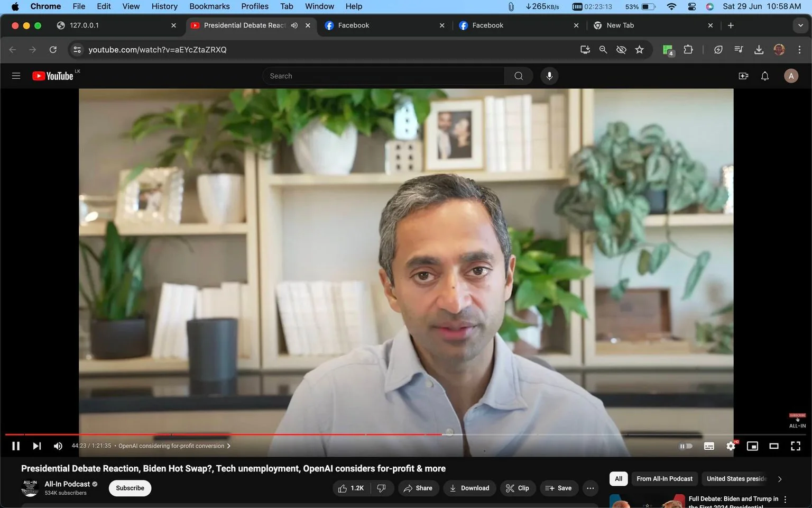The image size is (812, 508).
Task: Open the Profiles menu
Action: (x=255, y=6)
